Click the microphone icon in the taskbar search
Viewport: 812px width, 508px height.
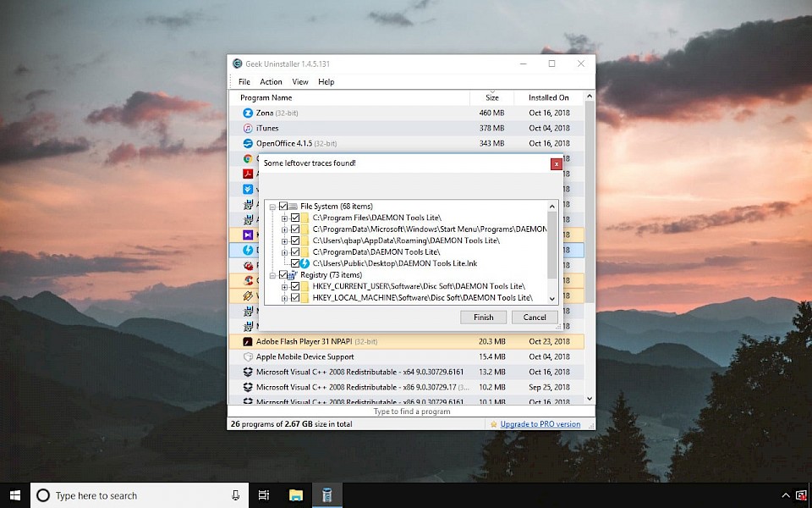pyautogui.click(x=236, y=495)
